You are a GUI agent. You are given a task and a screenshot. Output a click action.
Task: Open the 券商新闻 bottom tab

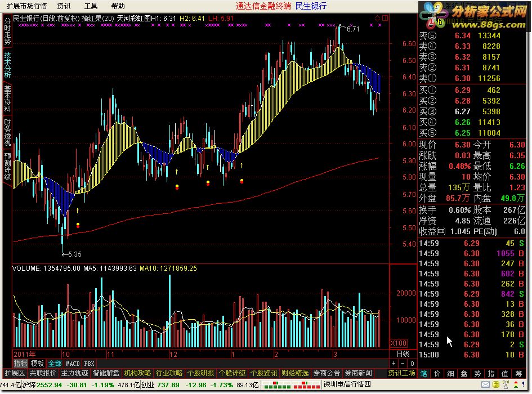[358, 373]
